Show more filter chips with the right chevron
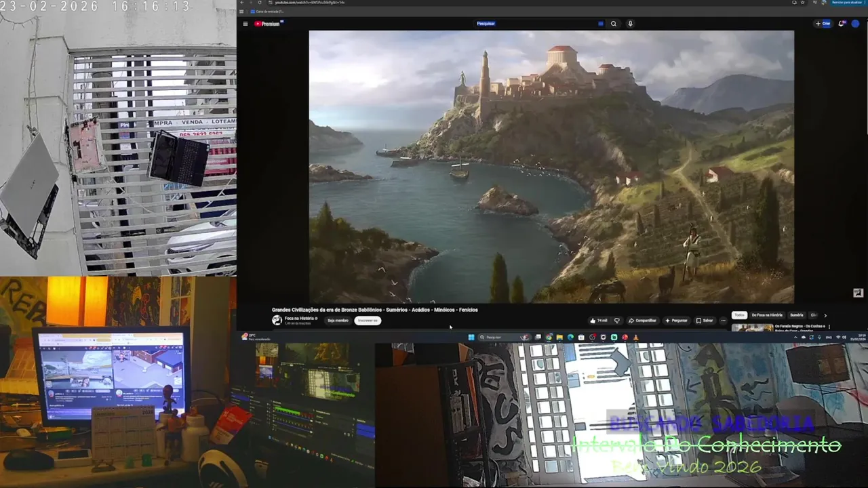Image resolution: width=868 pixels, height=488 pixels. (825, 315)
